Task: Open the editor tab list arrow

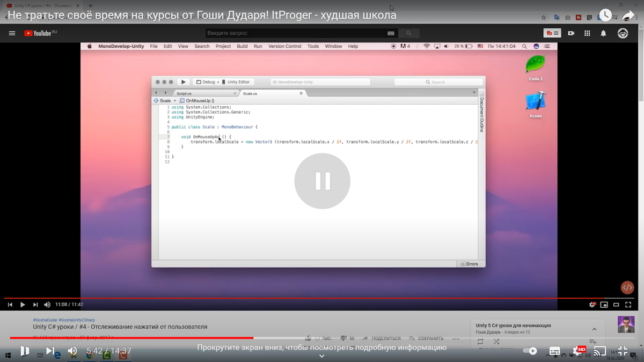Action: [x=474, y=93]
